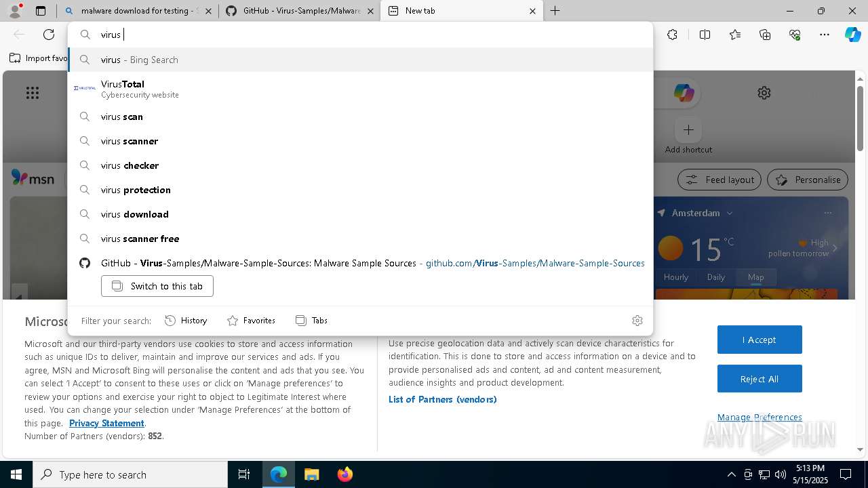Open Manage Preferences link

click(x=759, y=417)
